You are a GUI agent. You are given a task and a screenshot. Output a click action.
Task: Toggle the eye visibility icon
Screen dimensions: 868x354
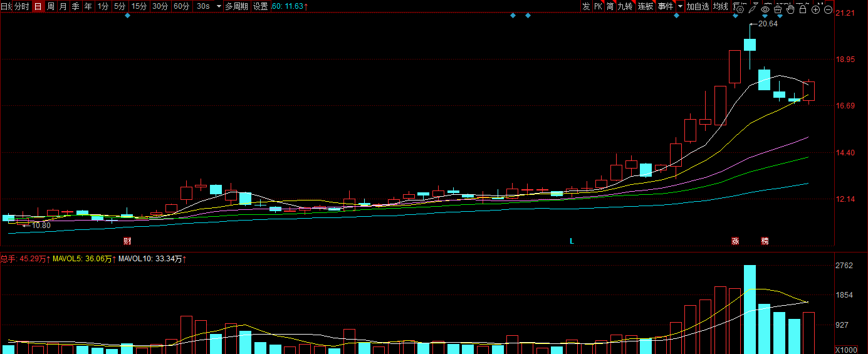point(765,9)
